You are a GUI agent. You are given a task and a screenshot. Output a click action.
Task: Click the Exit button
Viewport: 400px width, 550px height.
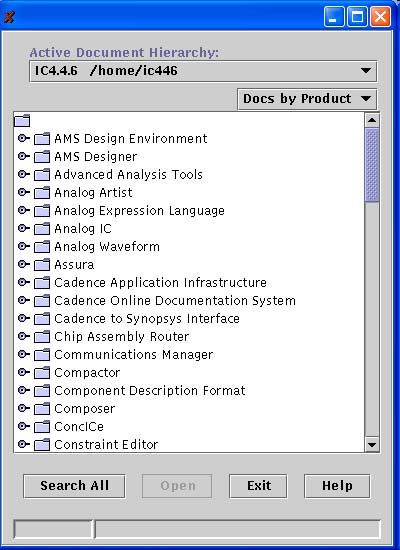(258, 486)
